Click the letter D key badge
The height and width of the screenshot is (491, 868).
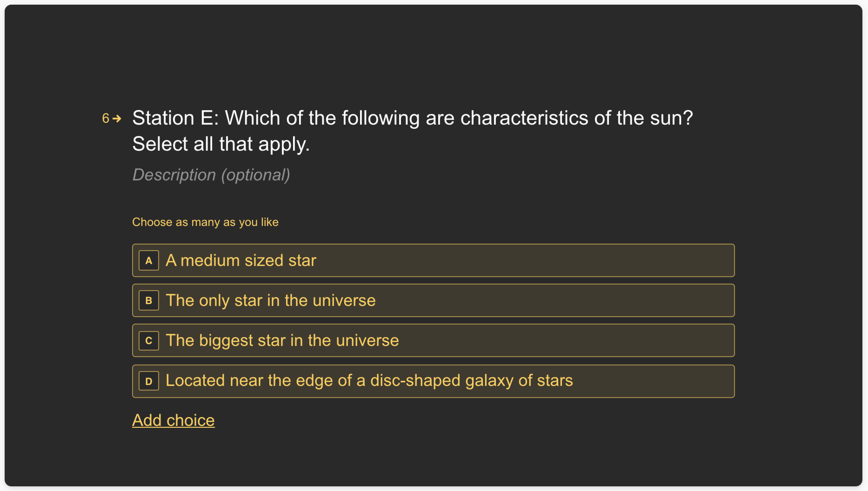coord(149,381)
